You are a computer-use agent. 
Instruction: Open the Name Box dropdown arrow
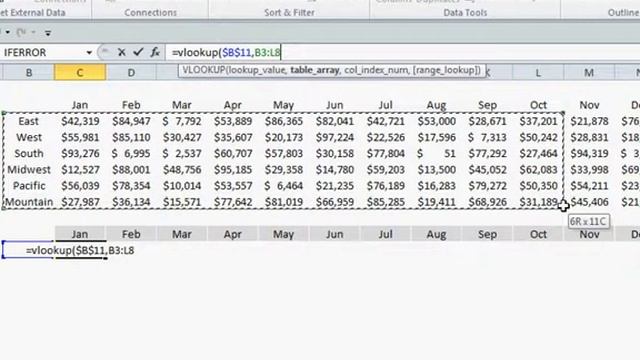89,53
